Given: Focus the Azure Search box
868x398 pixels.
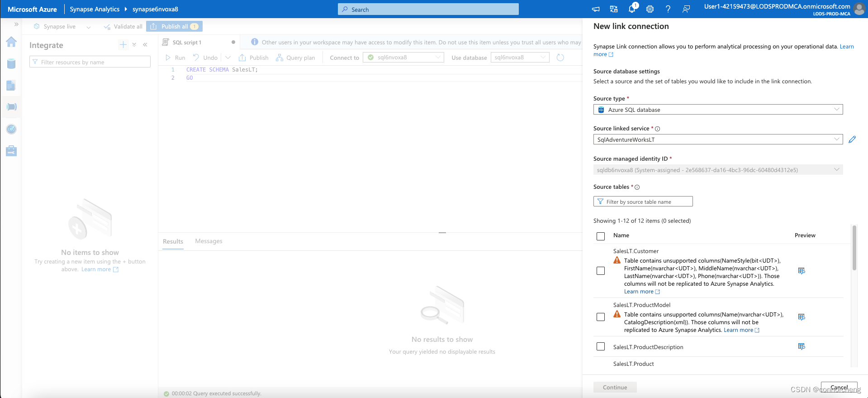Looking at the screenshot, I should (428, 9).
